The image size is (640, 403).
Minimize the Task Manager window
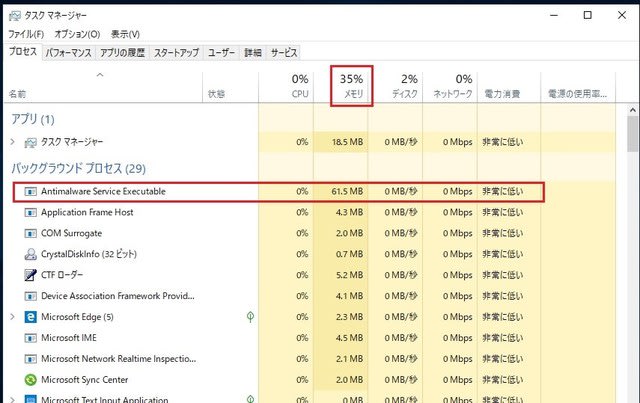coord(554,16)
